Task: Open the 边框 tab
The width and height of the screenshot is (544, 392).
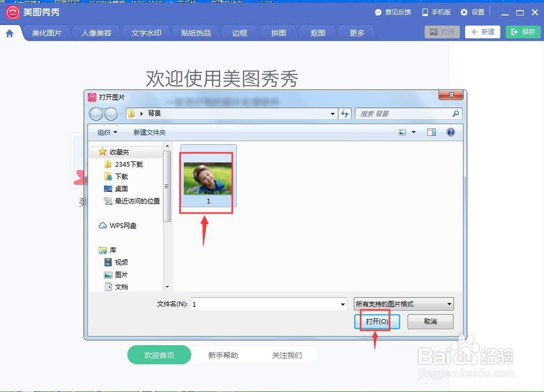Action: click(240, 33)
